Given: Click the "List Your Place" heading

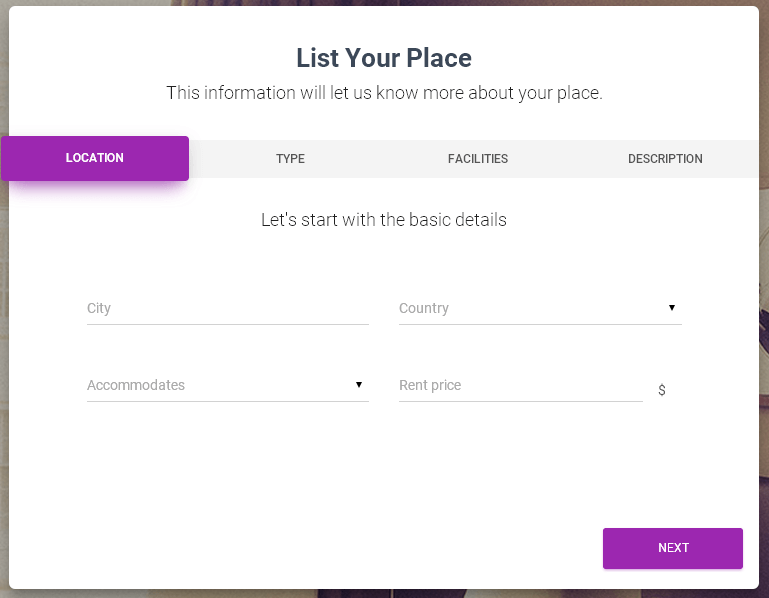Looking at the screenshot, I should click(x=384, y=58).
